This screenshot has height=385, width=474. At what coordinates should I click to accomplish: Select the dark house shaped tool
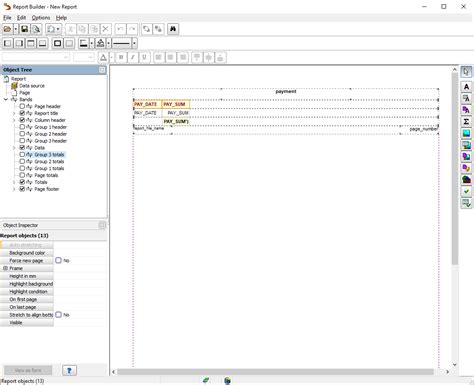click(x=466, y=180)
